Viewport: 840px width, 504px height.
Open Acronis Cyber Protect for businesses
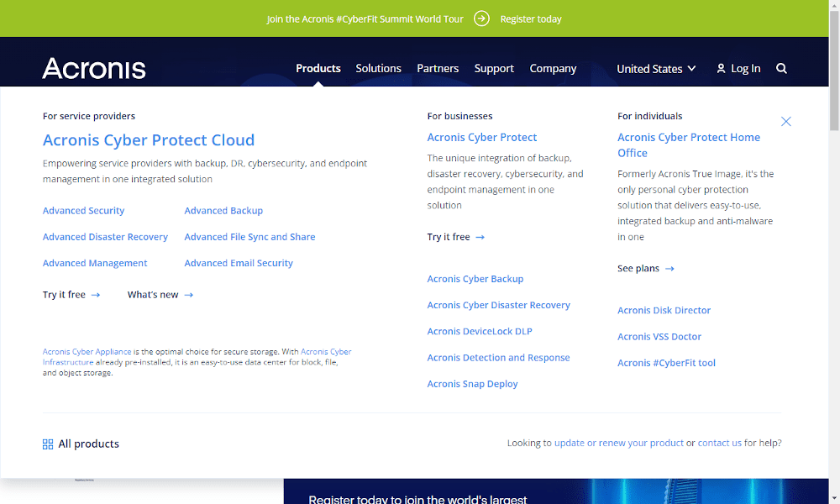[x=481, y=137]
